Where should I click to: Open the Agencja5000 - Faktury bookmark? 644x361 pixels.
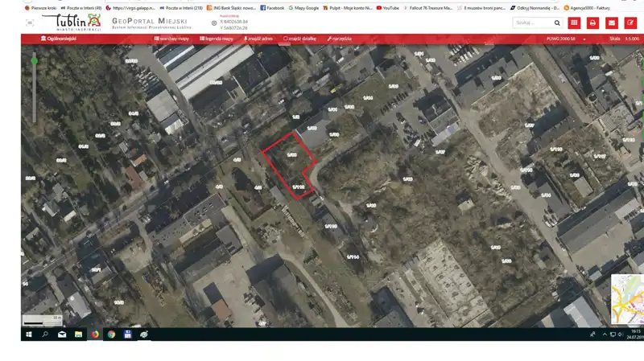pyautogui.click(x=587, y=8)
